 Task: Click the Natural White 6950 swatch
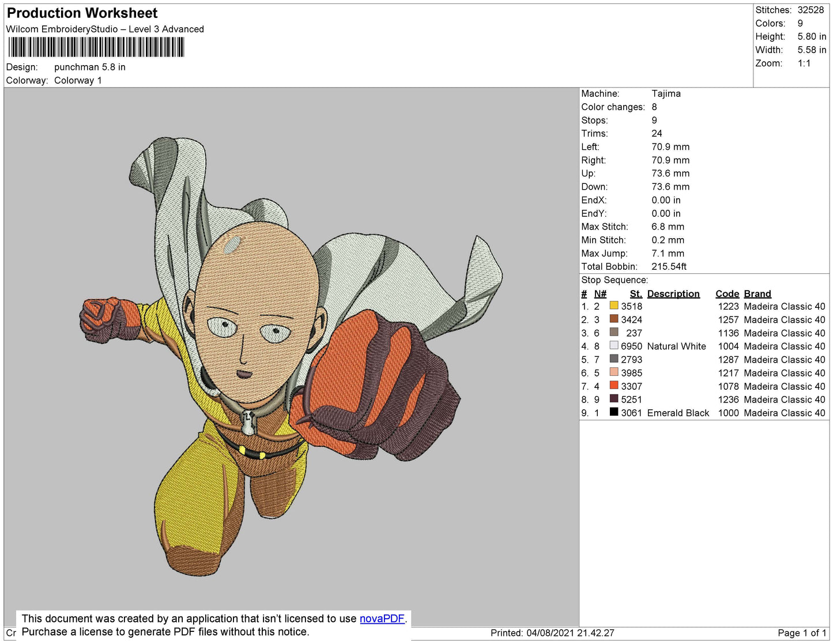pos(614,345)
